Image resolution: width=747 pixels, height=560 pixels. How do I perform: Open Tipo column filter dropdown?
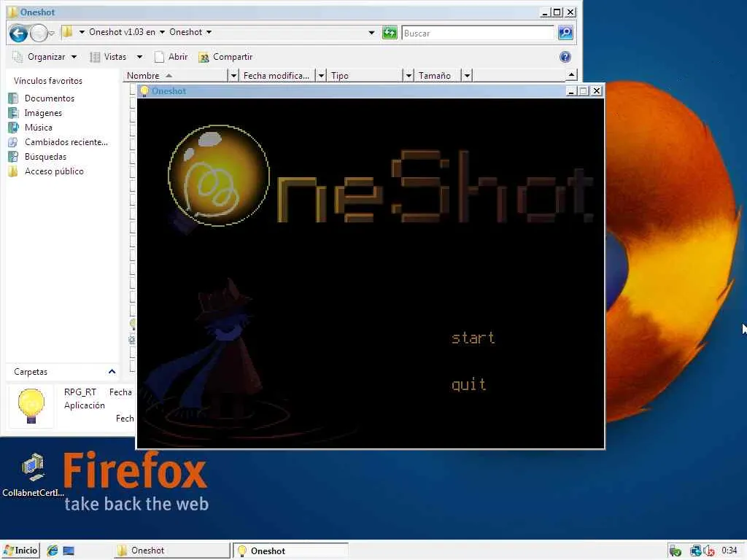(409, 75)
